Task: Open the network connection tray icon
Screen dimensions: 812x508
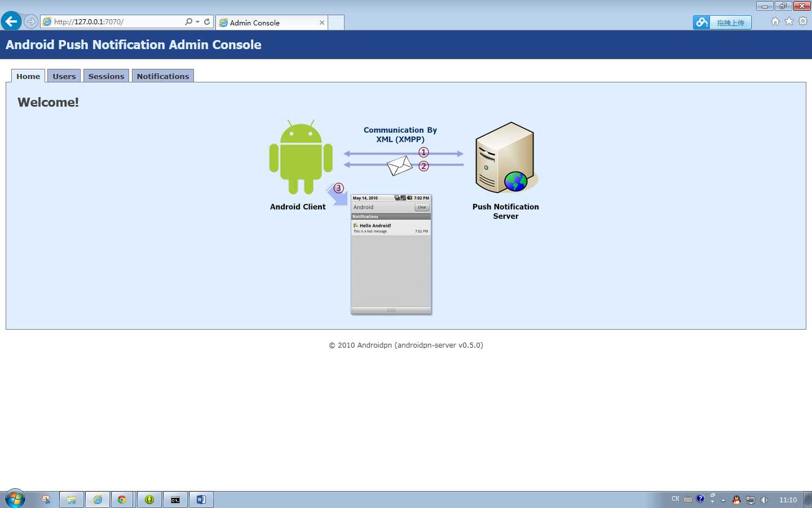Action: click(751, 500)
